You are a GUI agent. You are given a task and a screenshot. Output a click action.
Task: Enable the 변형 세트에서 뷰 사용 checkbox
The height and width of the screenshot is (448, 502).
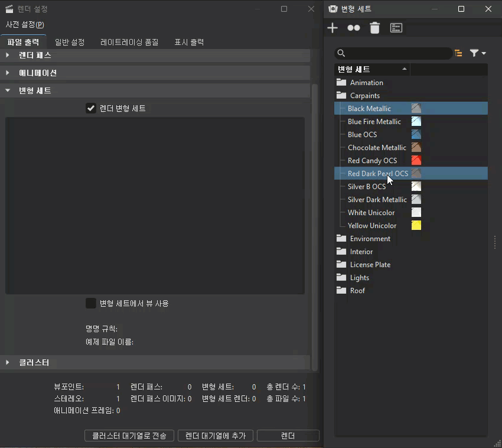(x=91, y=303)
